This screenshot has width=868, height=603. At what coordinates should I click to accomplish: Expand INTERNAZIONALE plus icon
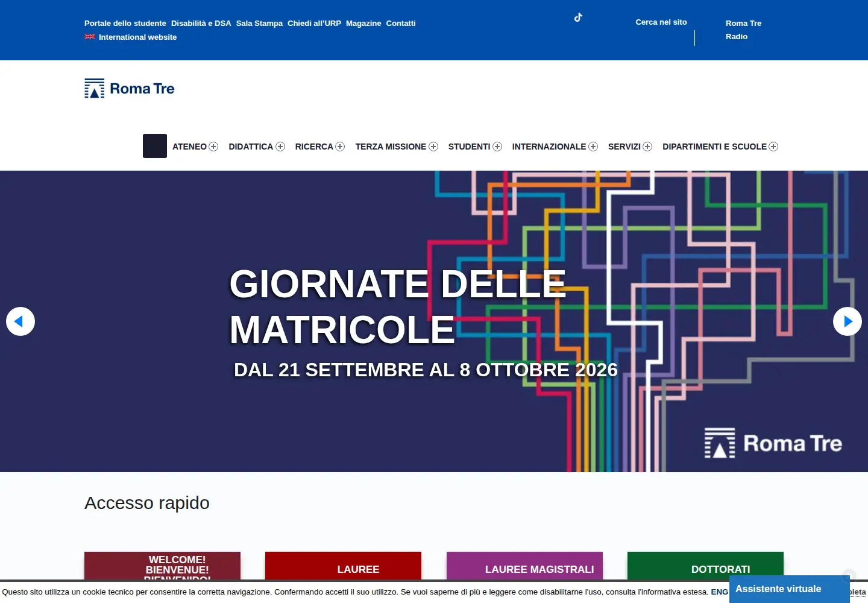click(593, 147)
